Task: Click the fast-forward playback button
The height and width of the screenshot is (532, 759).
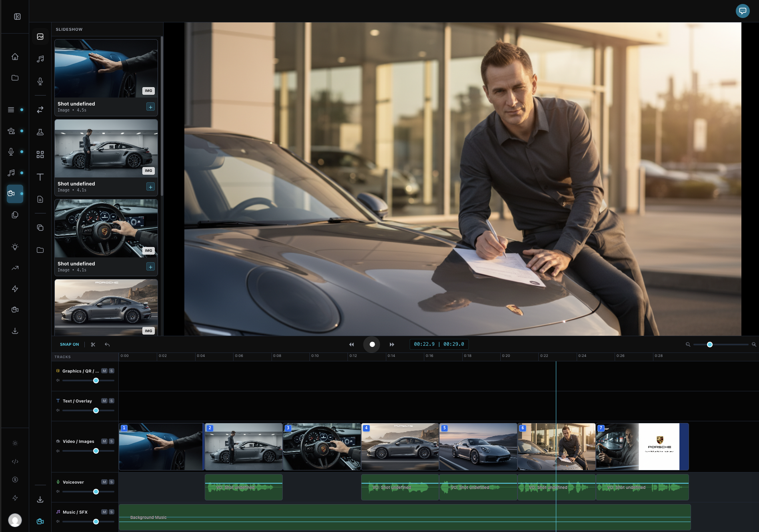Action: (x=392, y=345)
